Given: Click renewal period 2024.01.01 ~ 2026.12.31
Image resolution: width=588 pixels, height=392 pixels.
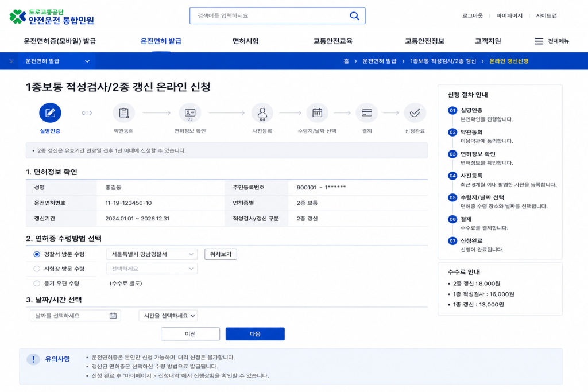Looking at the screenshot, I should pos(137,219).
